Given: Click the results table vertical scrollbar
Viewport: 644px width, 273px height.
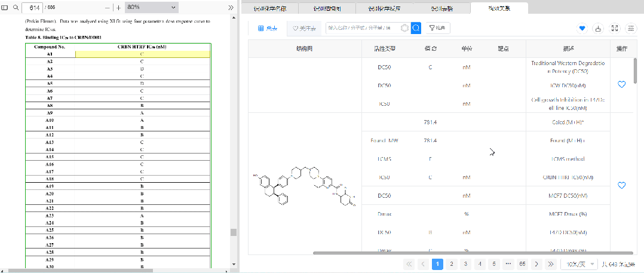Looking at the screenshot, I should (636, 70).
